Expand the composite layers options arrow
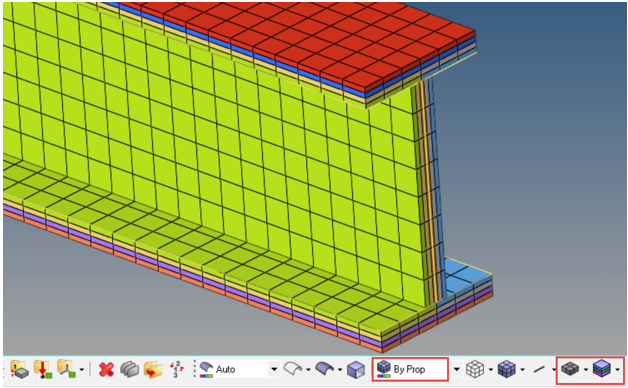The height and width of the screenshot is (388, 628). coord(618,369)
